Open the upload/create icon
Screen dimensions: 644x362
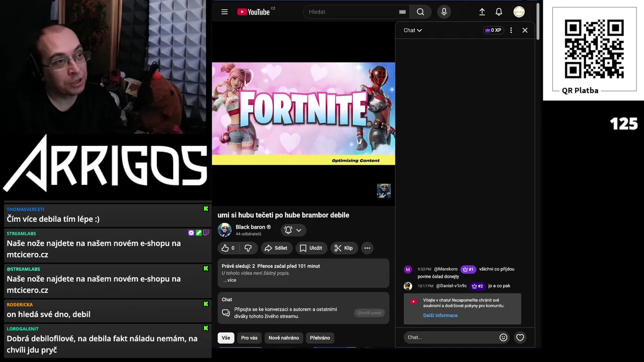click(482, 12)
